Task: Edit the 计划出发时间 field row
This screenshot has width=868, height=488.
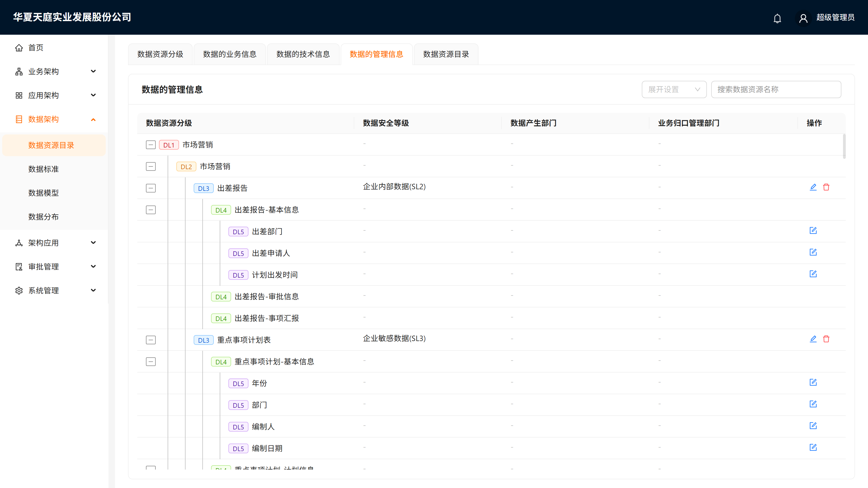Action: (813, 274)
